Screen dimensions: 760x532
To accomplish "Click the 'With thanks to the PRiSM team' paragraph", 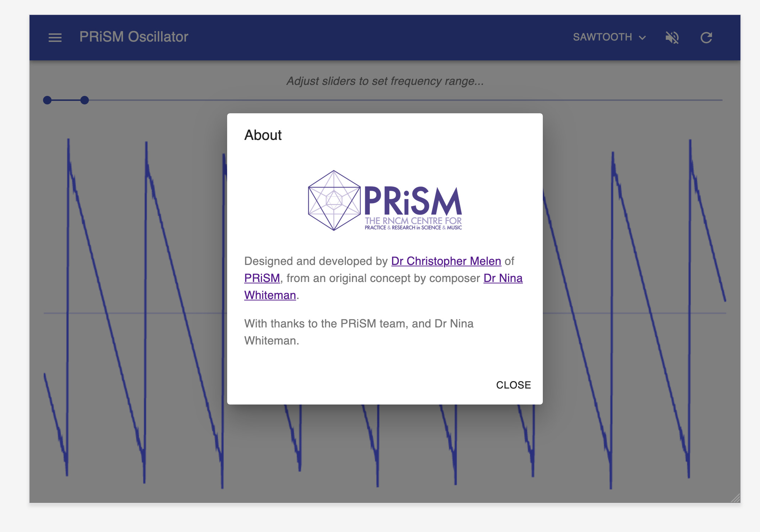I will tap(359, 332).
